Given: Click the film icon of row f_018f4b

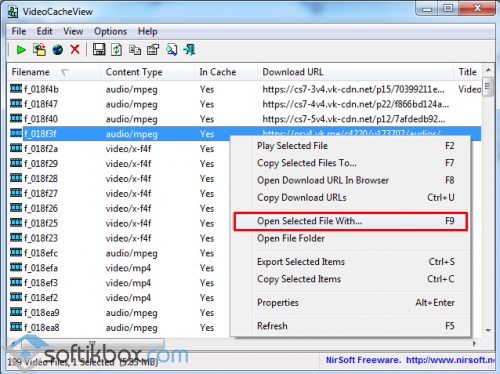Looking at the screenshot, I should click(x=16, y=89).
